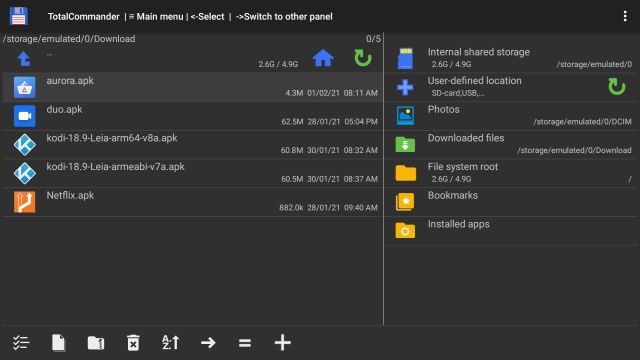Click the equals sign toolbar button
The image size is (640, 360).
[x=245, y=342]
